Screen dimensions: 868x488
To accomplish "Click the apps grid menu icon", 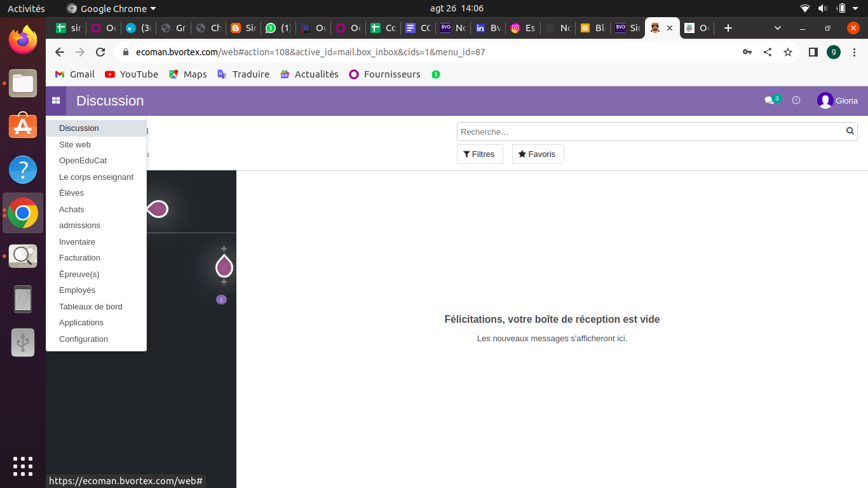I will 56,100.
